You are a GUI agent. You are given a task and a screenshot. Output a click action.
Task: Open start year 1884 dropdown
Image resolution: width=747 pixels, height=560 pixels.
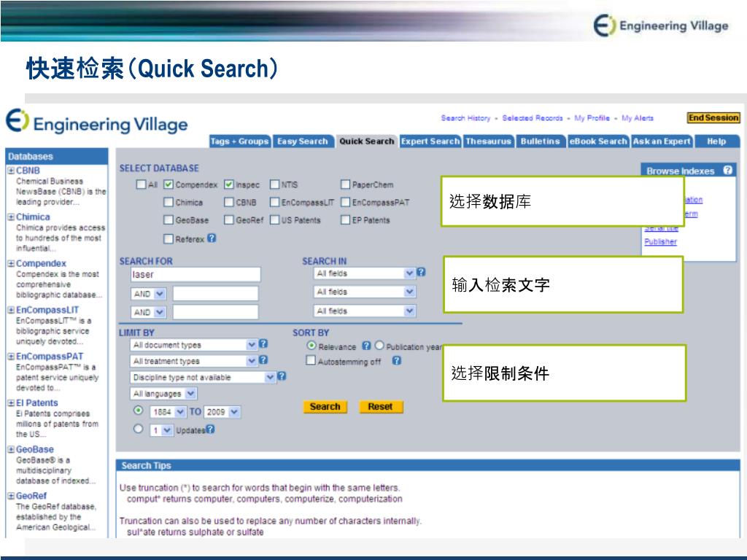click(169, 412)
